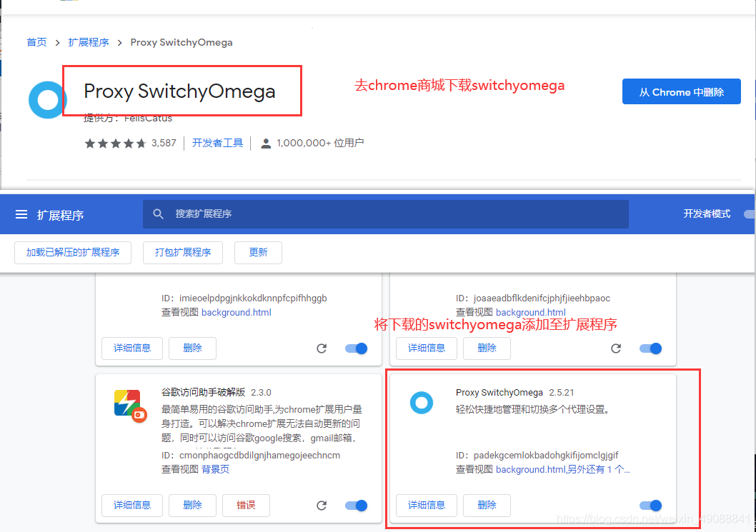Click the 开发者模式 label
This screenshot has width=756, height=532.
coord(707,214)
